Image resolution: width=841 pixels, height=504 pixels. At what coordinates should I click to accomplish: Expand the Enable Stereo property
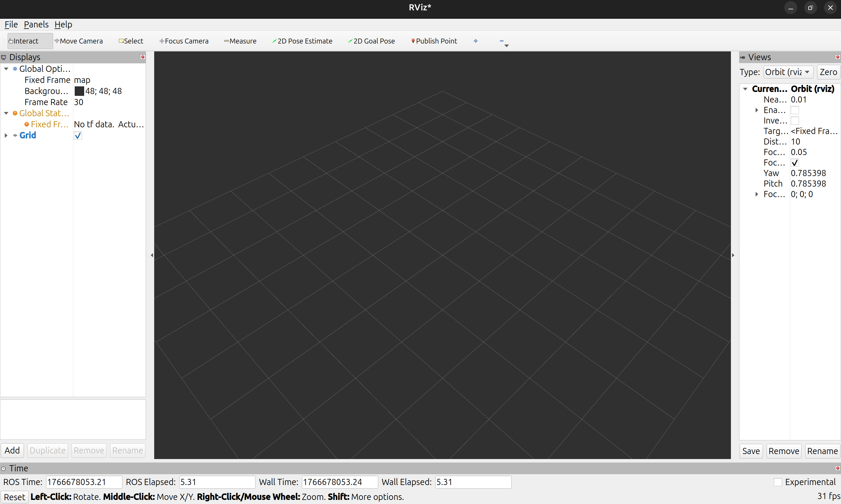click(x=756, y=110)
